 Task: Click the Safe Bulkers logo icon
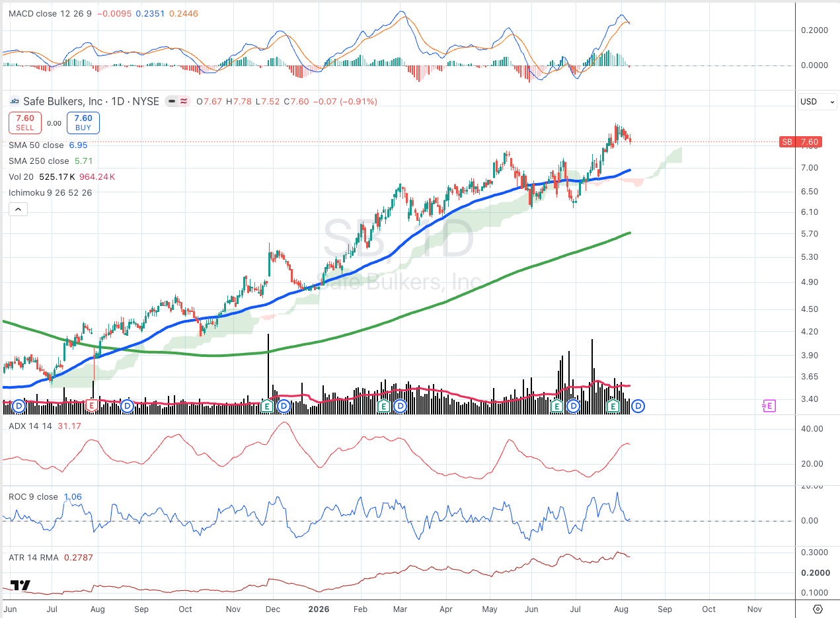(14, 101)
